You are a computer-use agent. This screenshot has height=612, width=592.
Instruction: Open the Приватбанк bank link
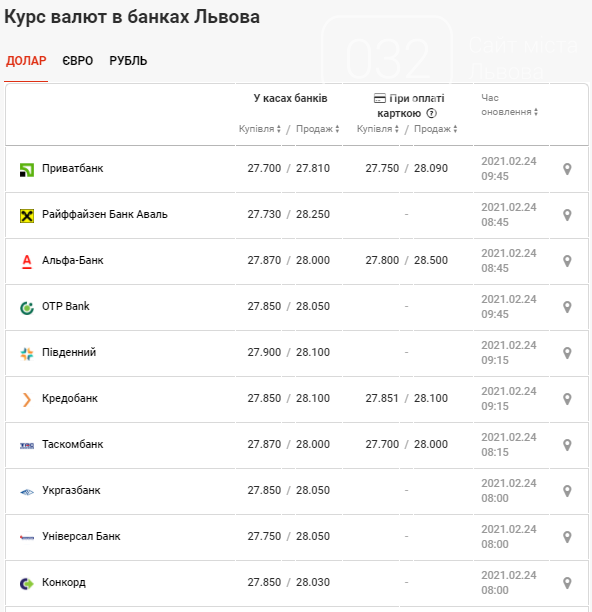coord(73,169)
